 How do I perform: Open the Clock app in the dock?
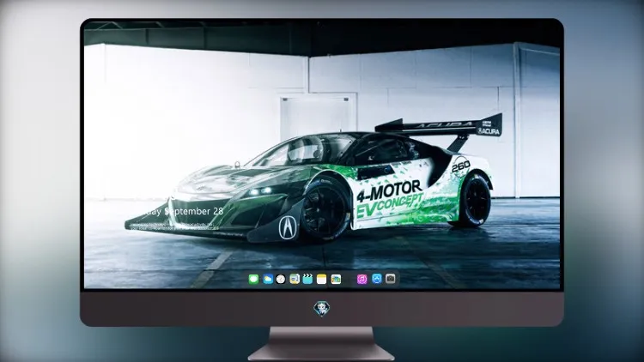pos(281,279)
